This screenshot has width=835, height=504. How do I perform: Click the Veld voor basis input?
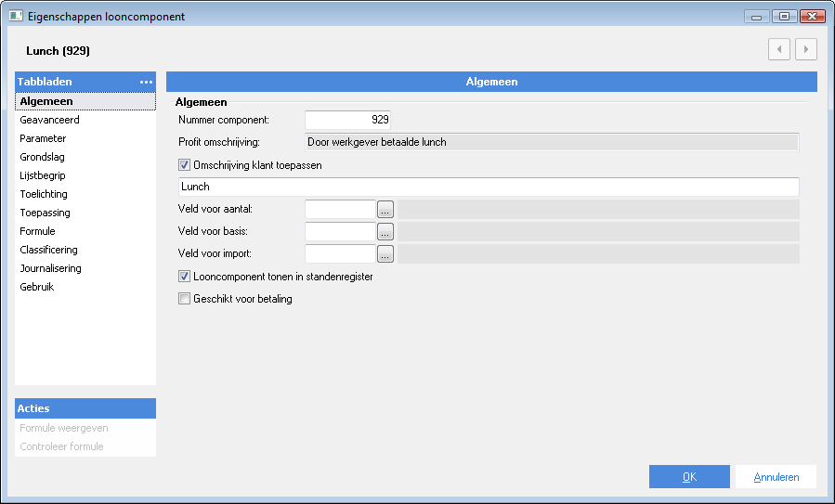tap(340, 231)
